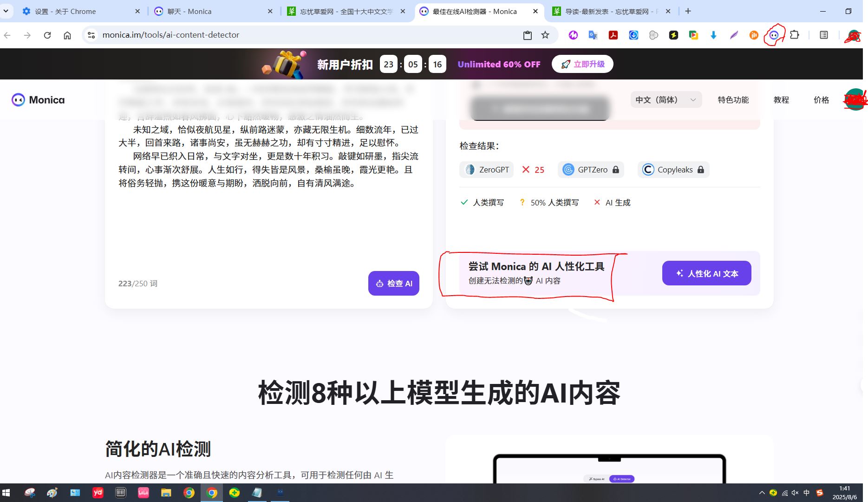The width and height of the screenshot is (868, 502).
Task: Reload the page with the refresh icon
Action: click(x=47, y=35)
